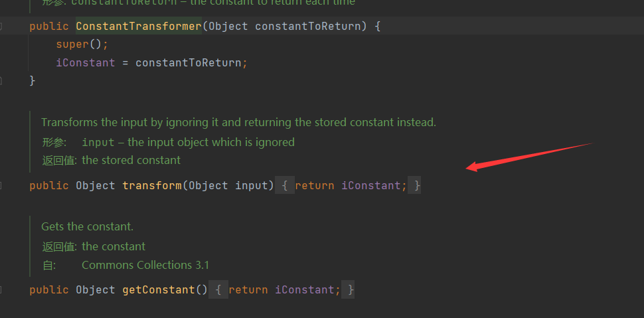The image size is (644, 318).
Task: Place cursor on the getConstant method name
Action: 159,290
